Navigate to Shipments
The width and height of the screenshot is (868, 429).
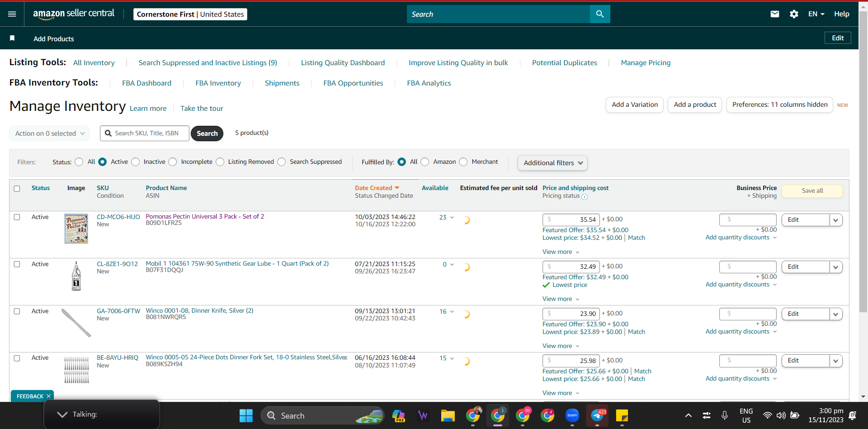pos(282,83)
